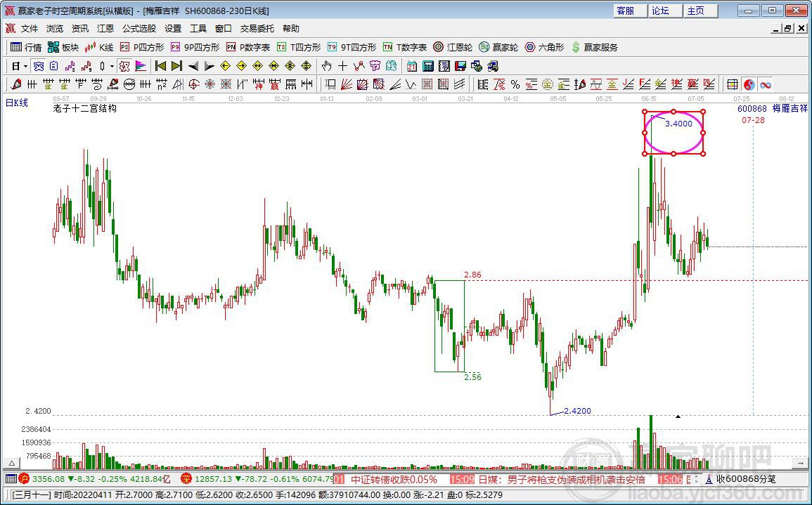Select the Gann fan lines icon
The height and width of the screenshot is (505, 812).
click(346, 84)
